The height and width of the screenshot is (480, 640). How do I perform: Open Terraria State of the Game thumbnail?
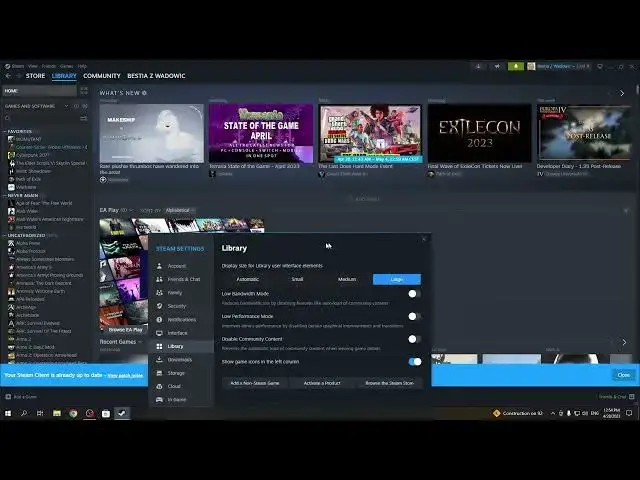261,133
